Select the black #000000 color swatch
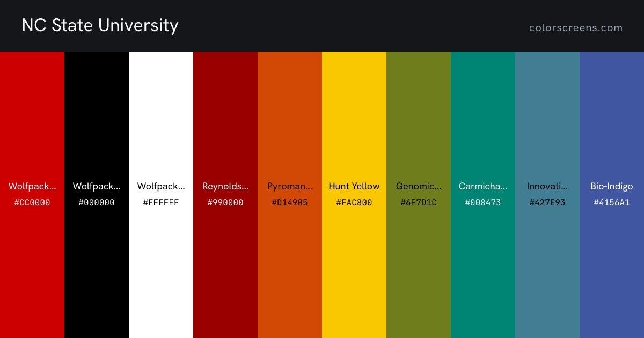 point(97,195)
